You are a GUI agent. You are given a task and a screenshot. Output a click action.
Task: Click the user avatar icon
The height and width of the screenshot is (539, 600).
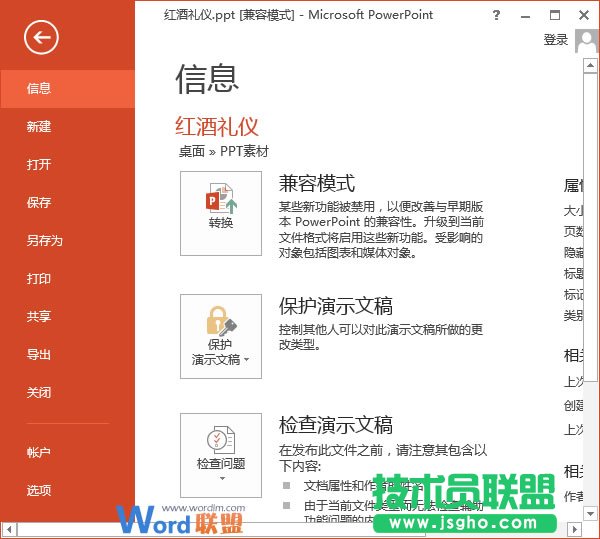tap(587, 41)
